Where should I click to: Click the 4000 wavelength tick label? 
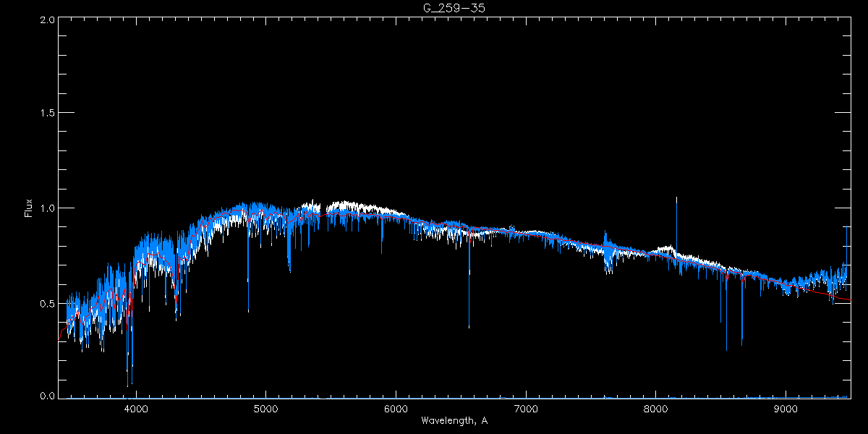pyautogui.click(x=136, y=409)
